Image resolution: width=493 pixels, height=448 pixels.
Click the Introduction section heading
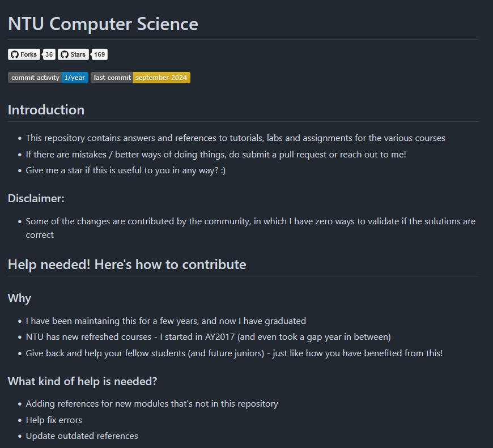click(46, 110)
